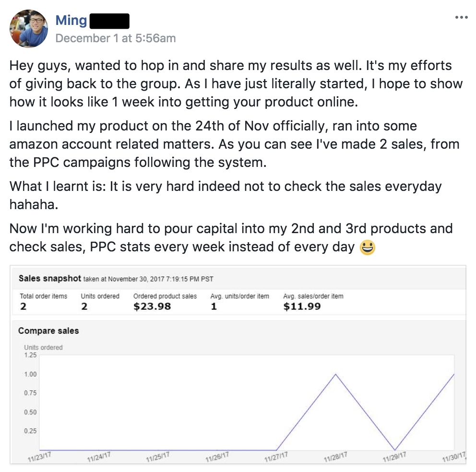Click chart line end point at 11/30/17
Image resolution: width=476 pixels, height=472 pixels.
(453, 374)
